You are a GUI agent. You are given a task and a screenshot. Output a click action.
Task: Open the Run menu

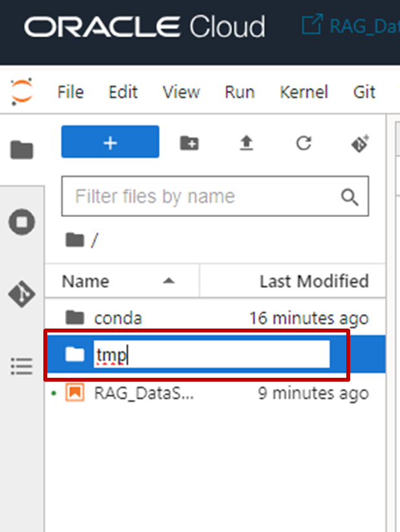[x=239, y=92]
